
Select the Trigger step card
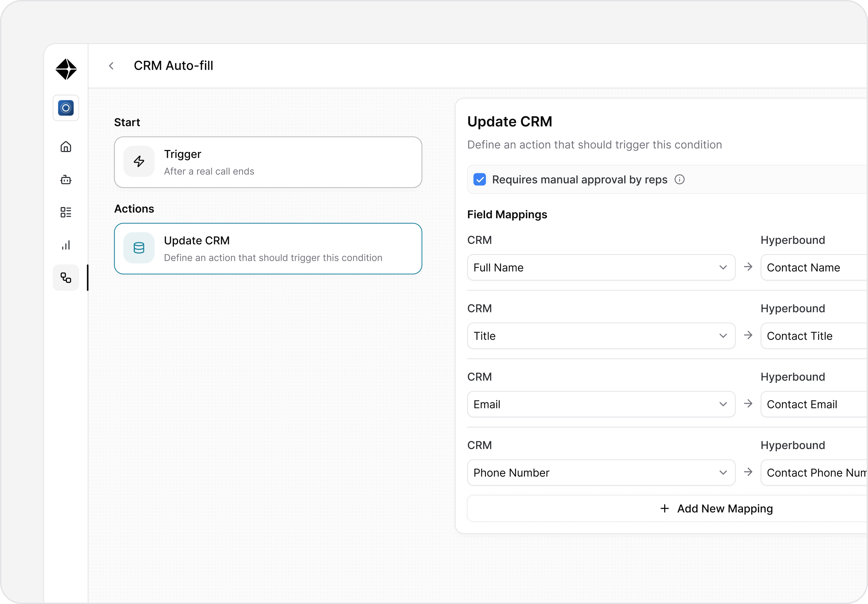268,162
